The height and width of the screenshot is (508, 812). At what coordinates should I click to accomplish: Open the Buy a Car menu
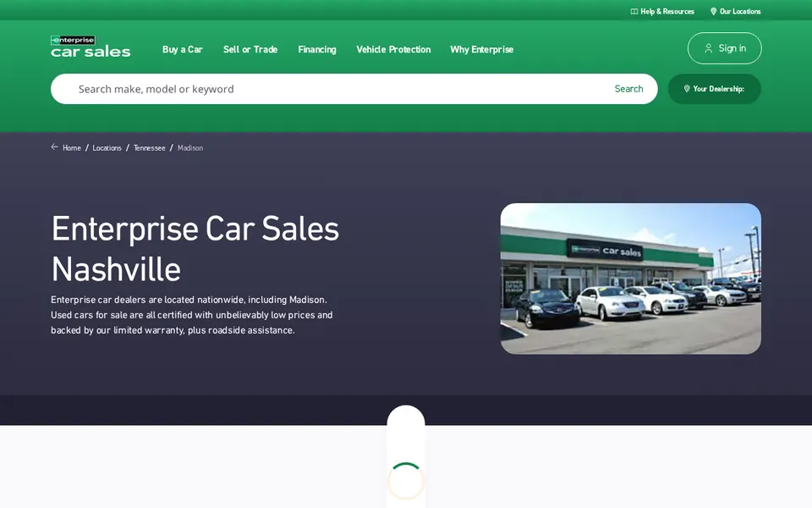[183, 49]
